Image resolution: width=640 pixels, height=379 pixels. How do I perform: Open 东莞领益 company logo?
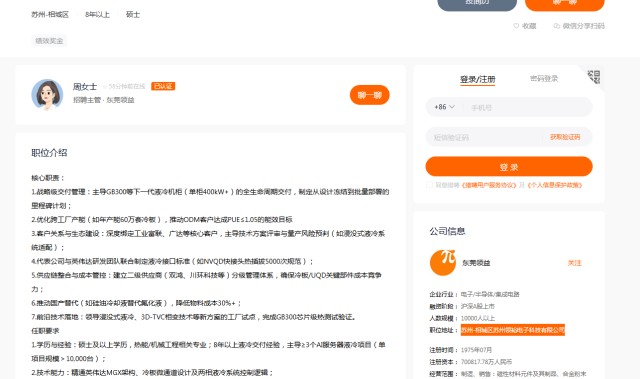(443, 262)
